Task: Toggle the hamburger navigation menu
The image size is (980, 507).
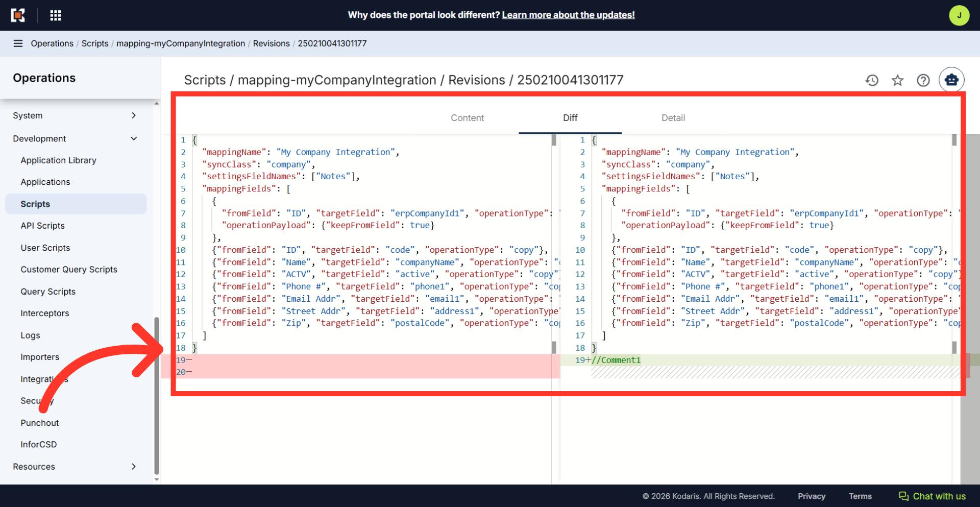Action: click(18, 43)
